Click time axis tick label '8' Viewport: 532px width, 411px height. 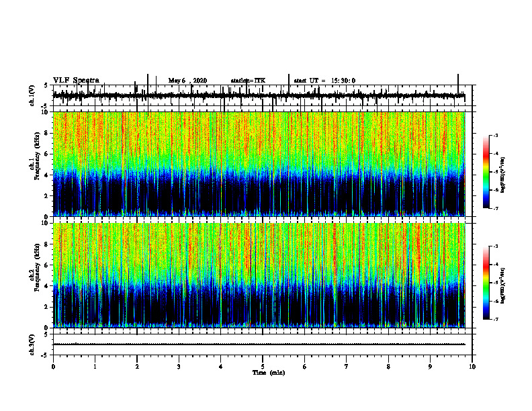point(388,367)
